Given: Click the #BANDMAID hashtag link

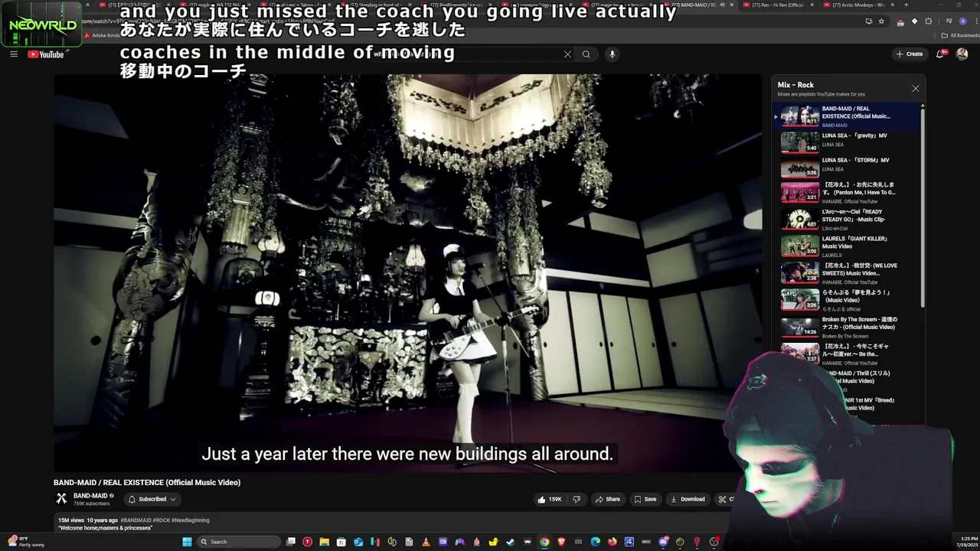Looking at the screenshot, I should coord(136,520).
